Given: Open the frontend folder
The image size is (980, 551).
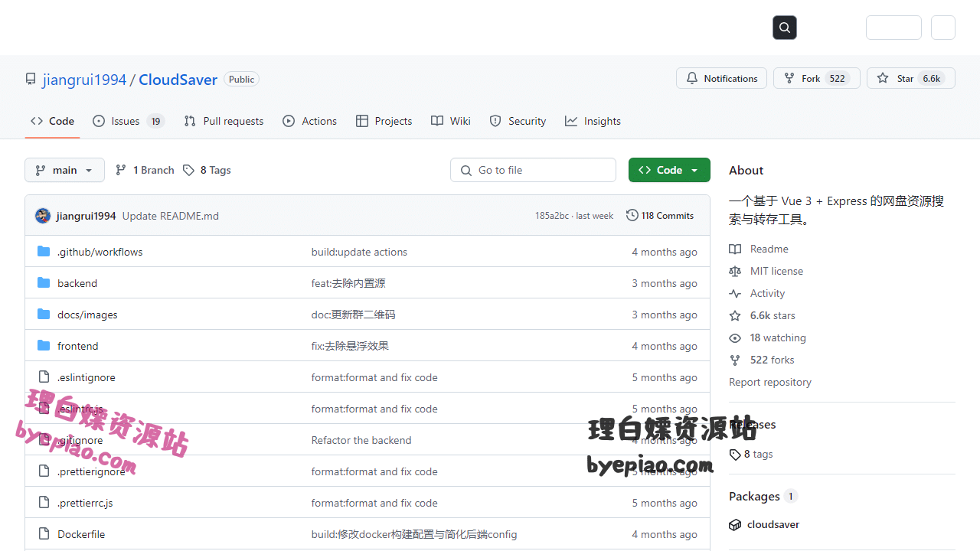Looking at the screenshot, I should click(x=78, y=346).
